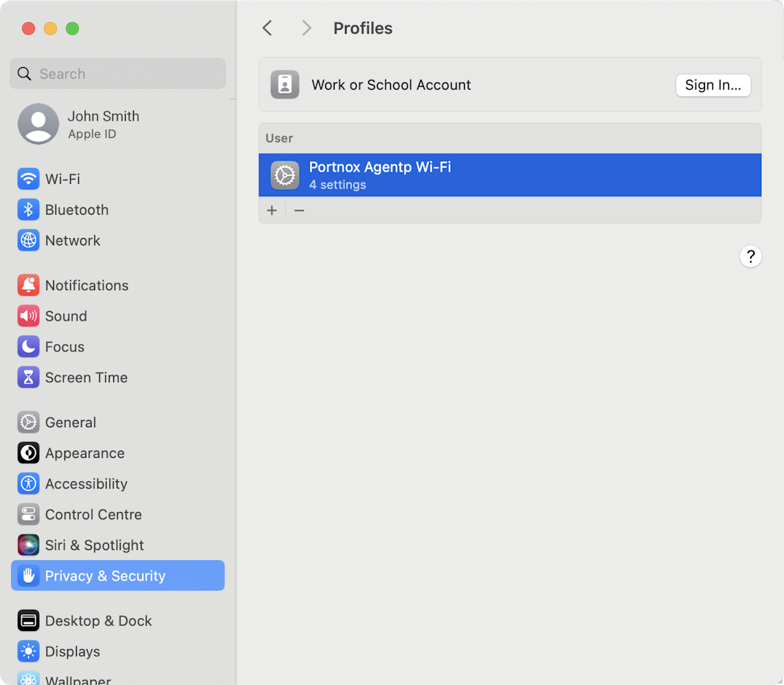Select Screen Time in sidebar

[118, 378]
